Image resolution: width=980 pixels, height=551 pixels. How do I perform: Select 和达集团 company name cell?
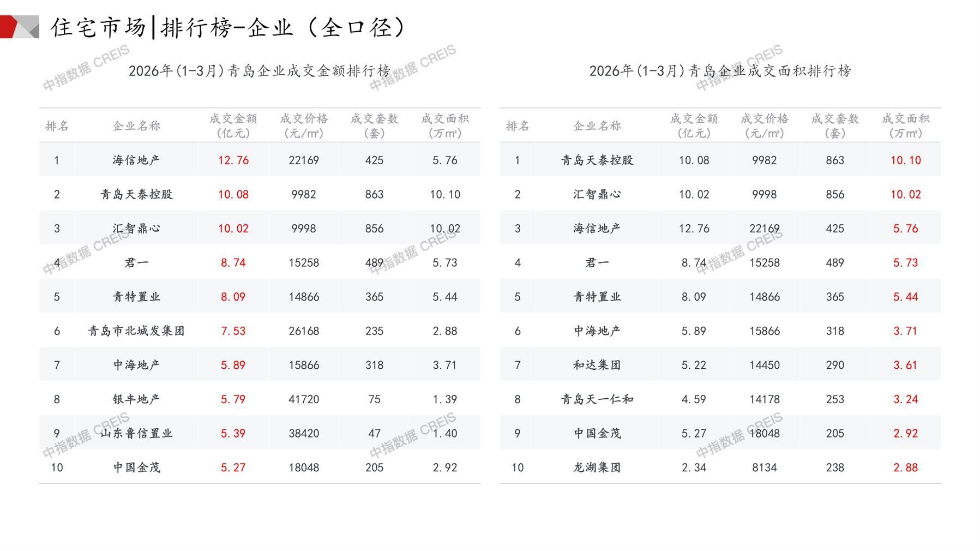(597, 365)
